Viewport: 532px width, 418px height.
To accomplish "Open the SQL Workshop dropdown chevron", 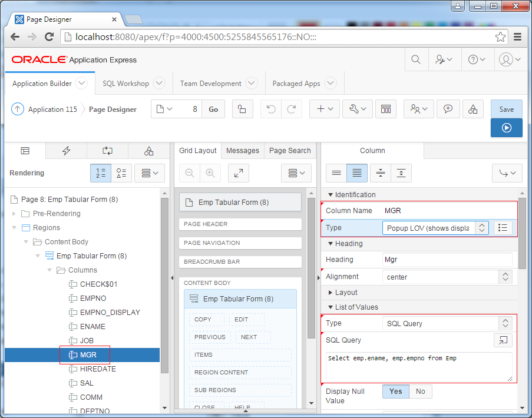I will [x=159, y=83].
